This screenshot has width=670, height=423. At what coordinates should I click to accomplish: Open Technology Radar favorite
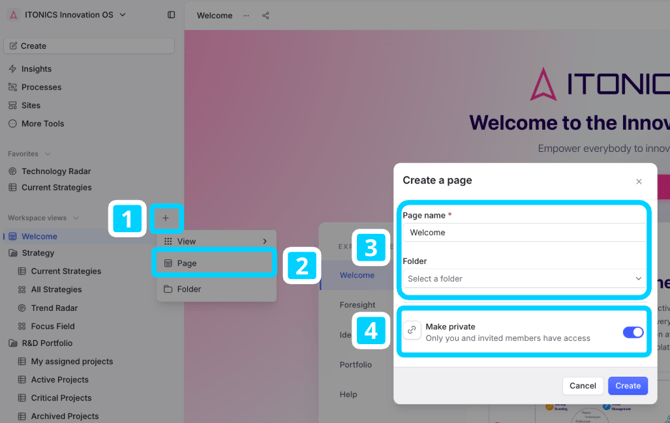coord(56,171)
